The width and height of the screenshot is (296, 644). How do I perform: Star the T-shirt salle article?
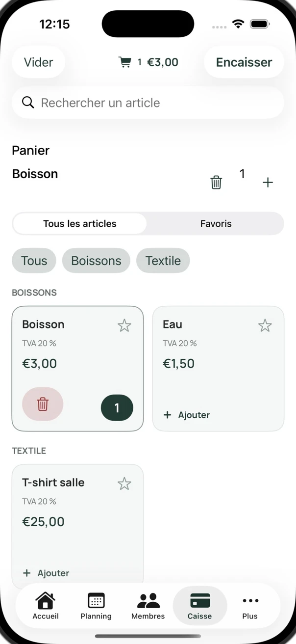pyautogui.click(x=124, y=484)
